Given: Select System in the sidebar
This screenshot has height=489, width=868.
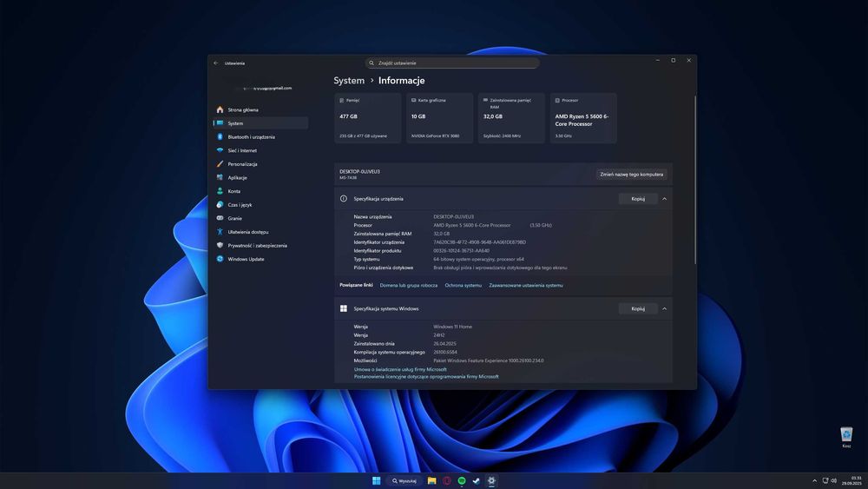Looking at the screenshot, I should 260,123.
